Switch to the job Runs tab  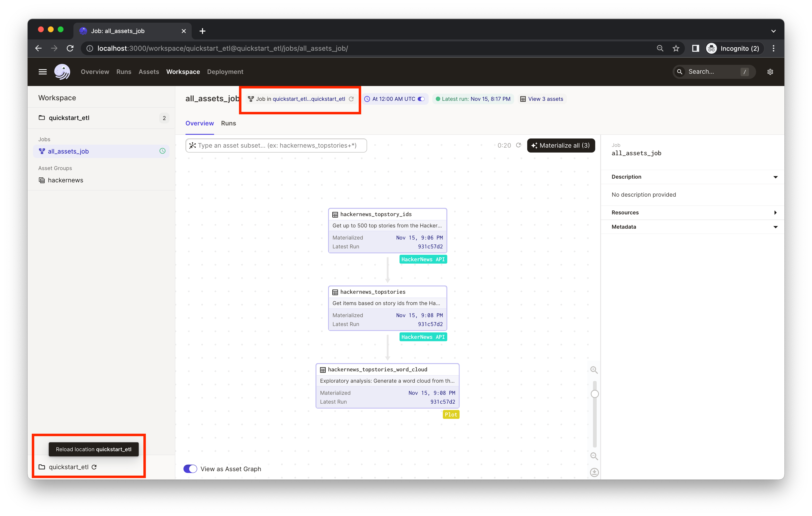pos(228,123)
